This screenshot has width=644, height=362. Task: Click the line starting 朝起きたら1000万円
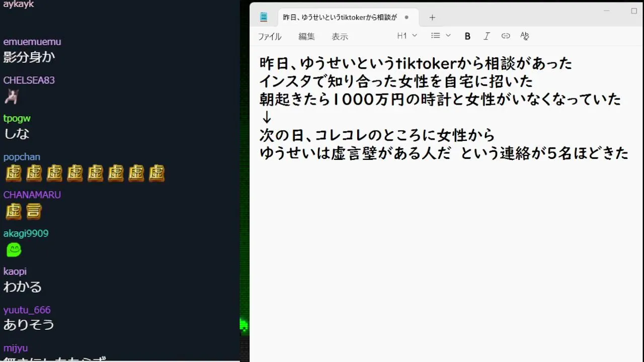pos(440,100)
